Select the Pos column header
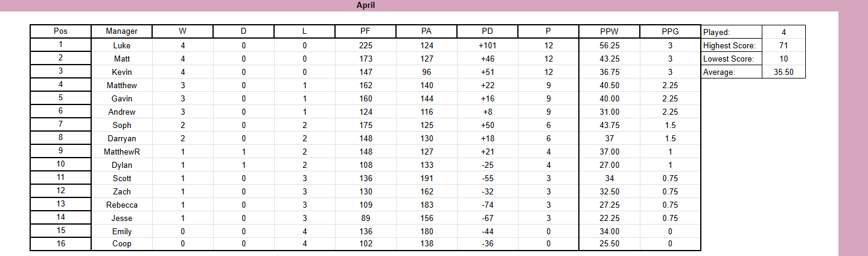Viewport: 868px width, 256px height. tap(60, 31)
